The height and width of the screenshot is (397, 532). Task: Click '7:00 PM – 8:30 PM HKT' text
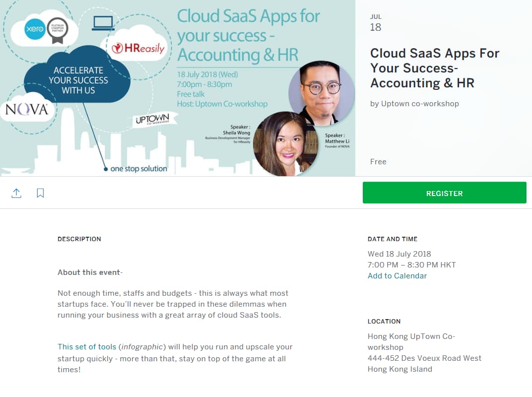(412, 265)
